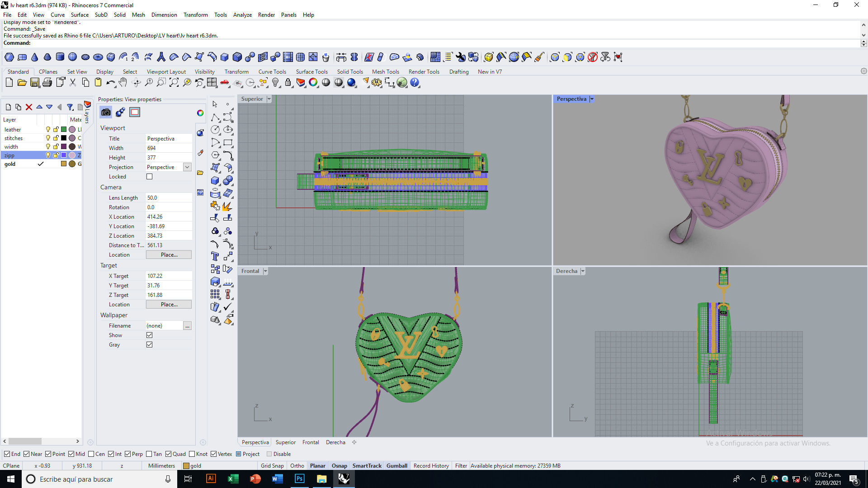The height and width of the screenshot is (488, 868).
Task: Enable the Cen osnap checkbox
Action: pyautogui.click(x=91, y=454)
